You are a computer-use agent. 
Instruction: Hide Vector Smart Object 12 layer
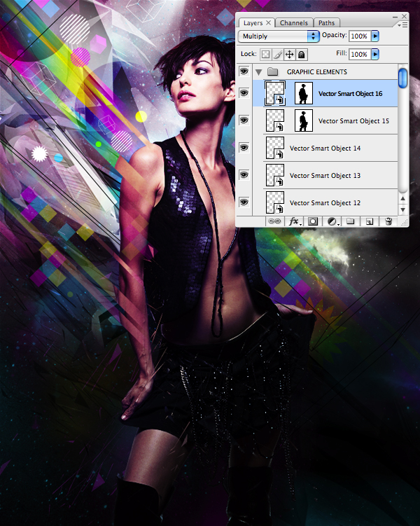click(x=244, y=202)
